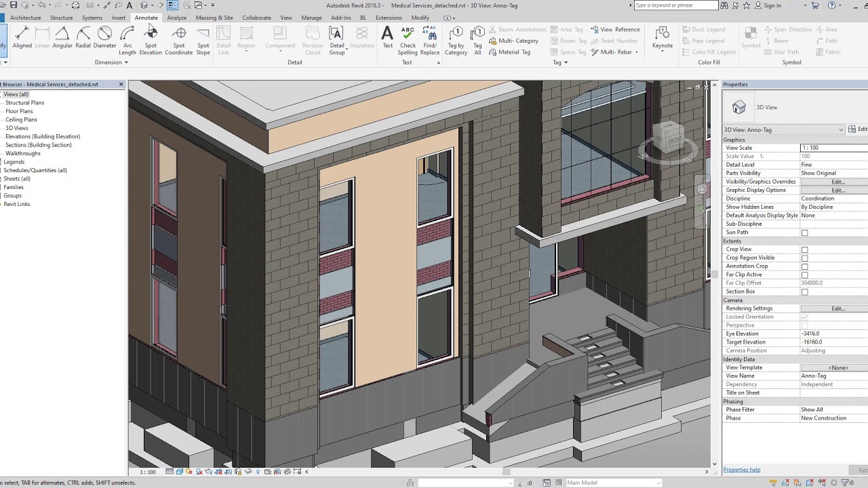Screen dimensions: 868x488
Task: Click the Save icon in quick access toolbar
Action: (x=13, y=5)
